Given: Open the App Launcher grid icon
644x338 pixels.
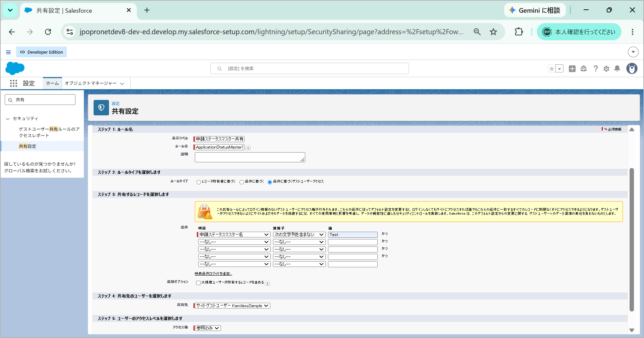Looking at the screenshot, I should pyautogui.click(x=13, y=83).
